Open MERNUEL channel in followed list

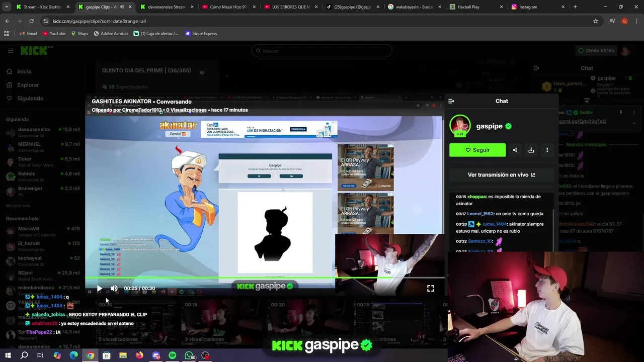point(43,147)
